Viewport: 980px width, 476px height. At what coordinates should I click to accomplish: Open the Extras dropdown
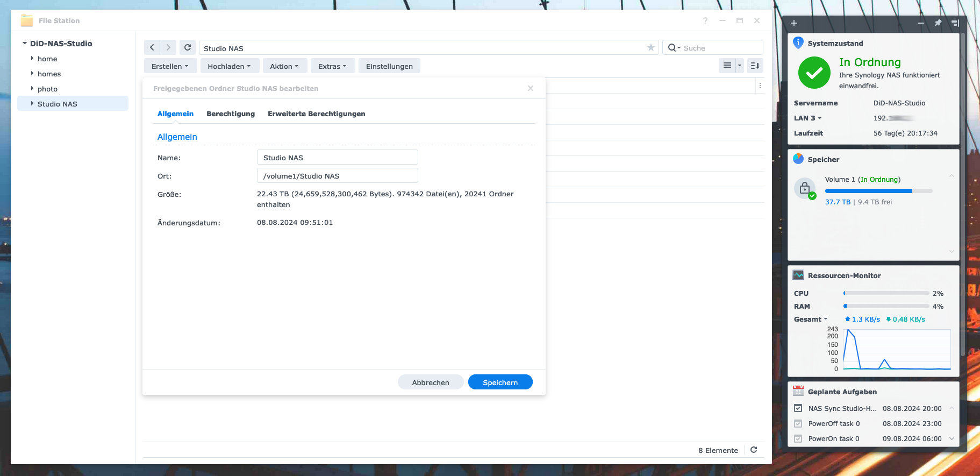click(332, 66)
